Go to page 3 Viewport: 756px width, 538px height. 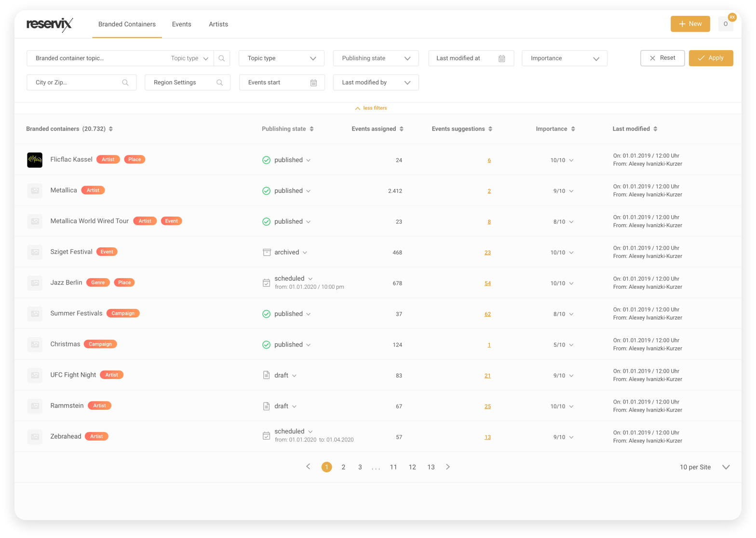pos(360,467)
